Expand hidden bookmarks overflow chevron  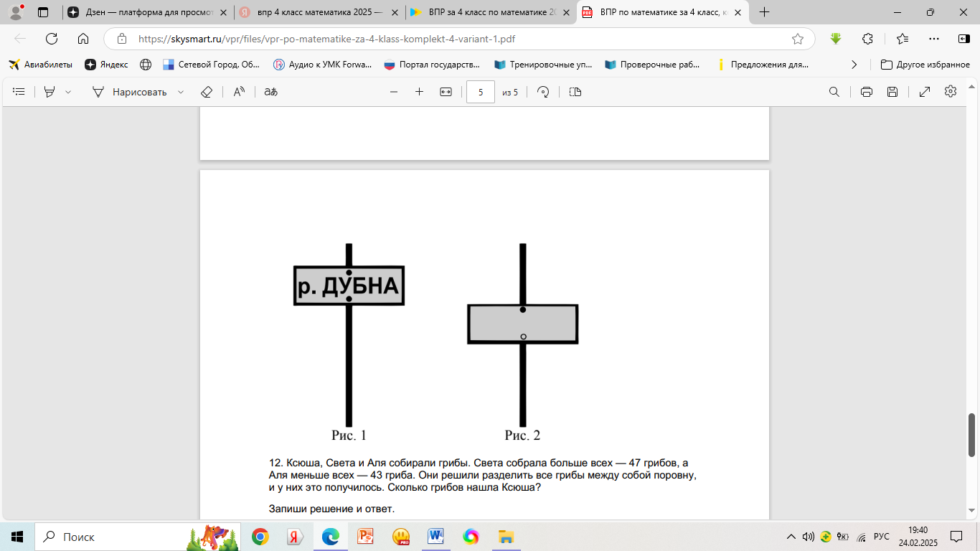pyautogui.click(x=854, y=65)
